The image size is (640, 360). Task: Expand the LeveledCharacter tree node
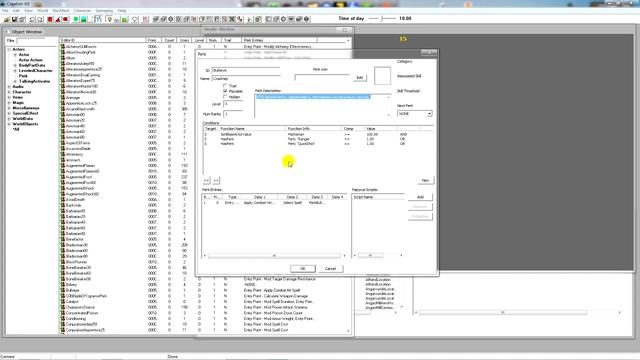[x=15, y=71]
